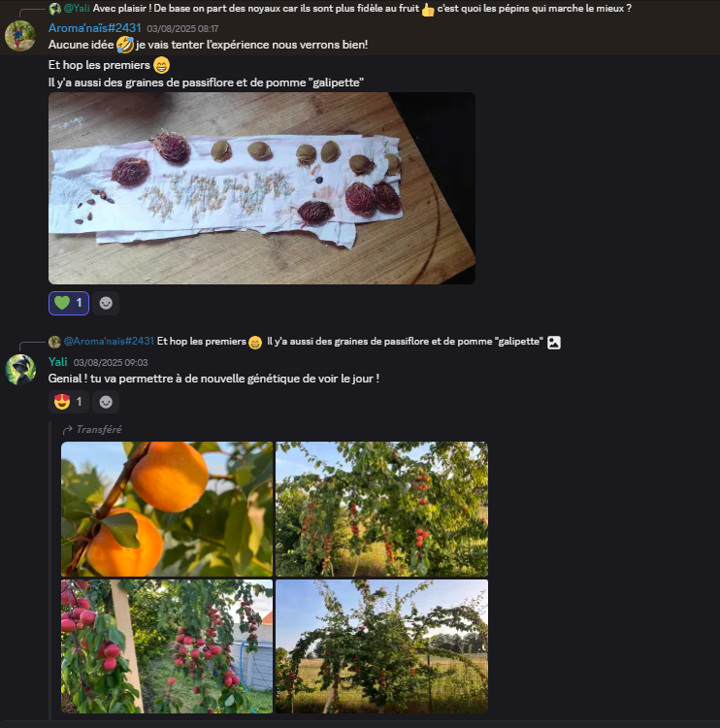
Task: Toggle the heart-eyes emoji reaction
Action: coord(69,401)
